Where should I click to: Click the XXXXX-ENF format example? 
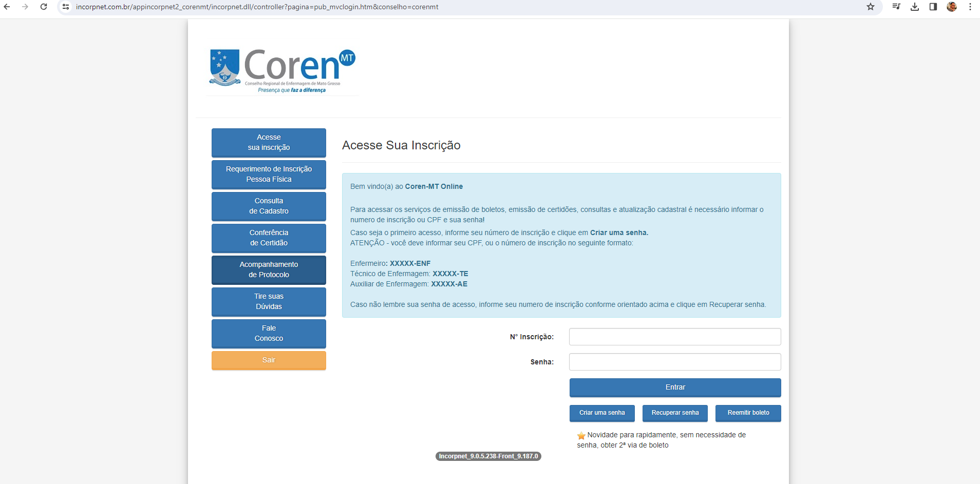click(x=410, y=263)
